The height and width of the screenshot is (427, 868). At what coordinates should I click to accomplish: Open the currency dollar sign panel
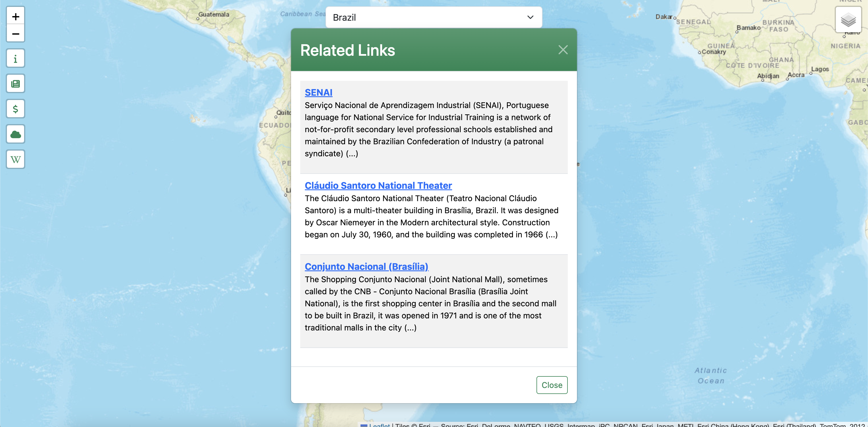[15, 109]
